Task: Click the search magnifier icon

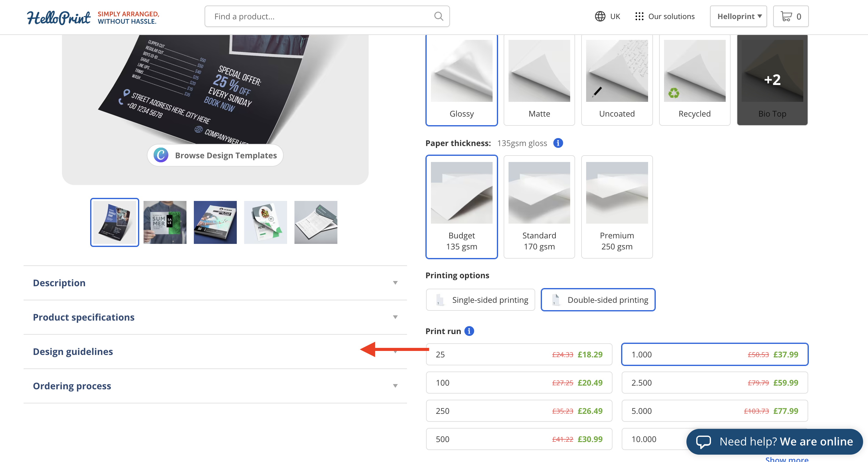Action: (438, 16)
